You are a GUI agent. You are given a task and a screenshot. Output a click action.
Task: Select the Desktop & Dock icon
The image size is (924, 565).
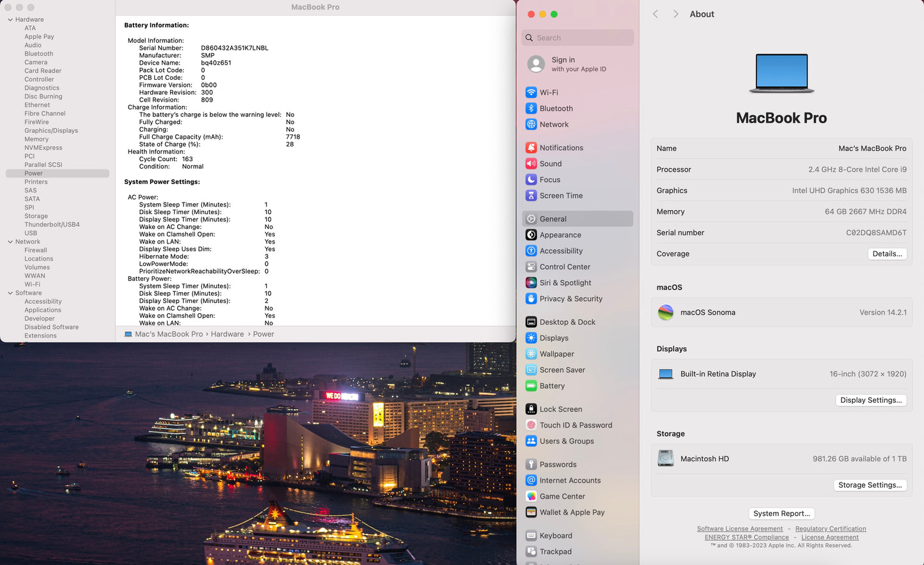pos(531,322)
